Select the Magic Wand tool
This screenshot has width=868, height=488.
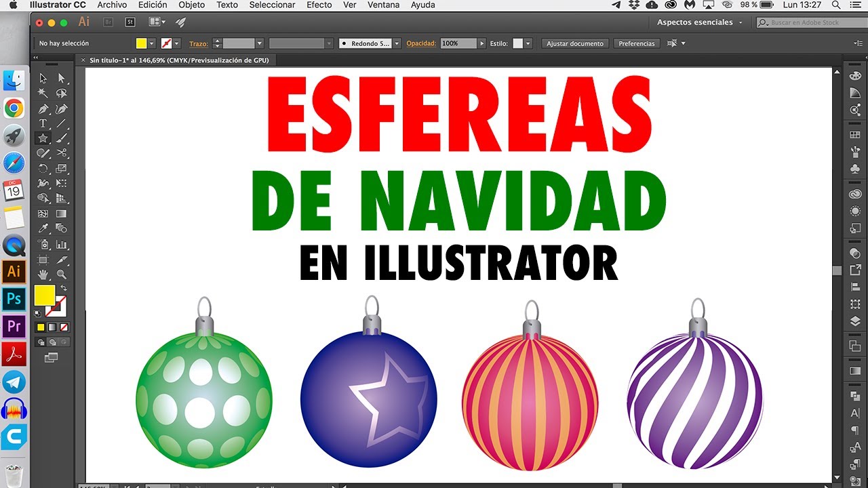(x=43, y=93)
